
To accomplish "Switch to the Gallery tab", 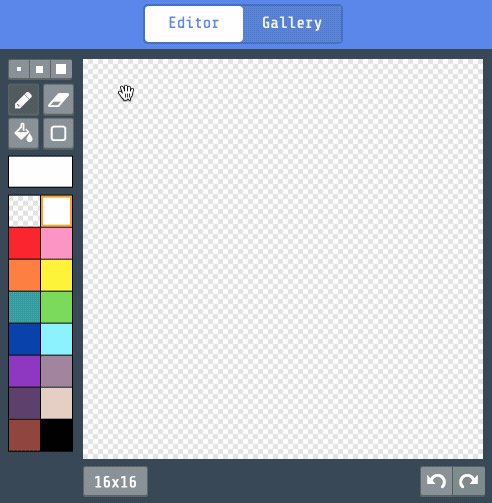I will pos(292,24).
